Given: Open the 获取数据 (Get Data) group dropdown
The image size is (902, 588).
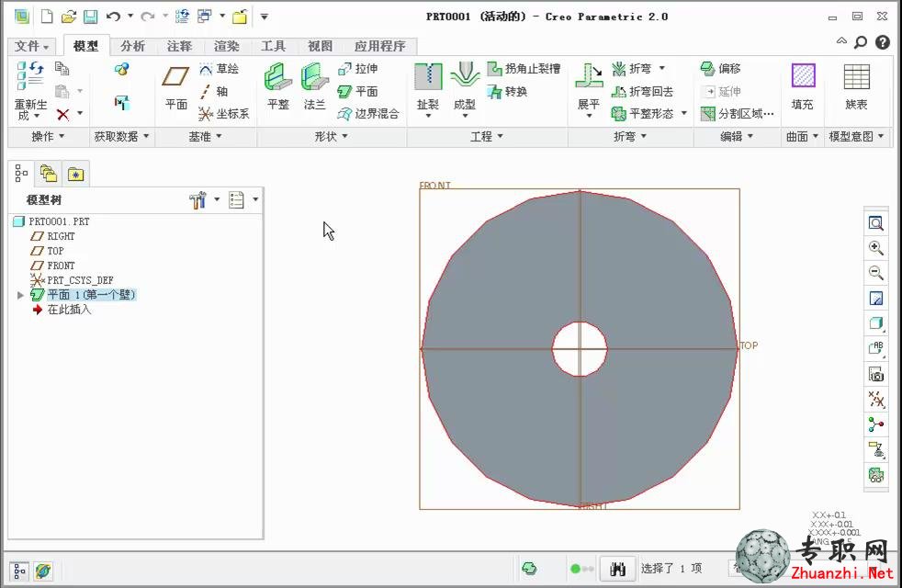Looking at the screenshot, I should 121,136.
